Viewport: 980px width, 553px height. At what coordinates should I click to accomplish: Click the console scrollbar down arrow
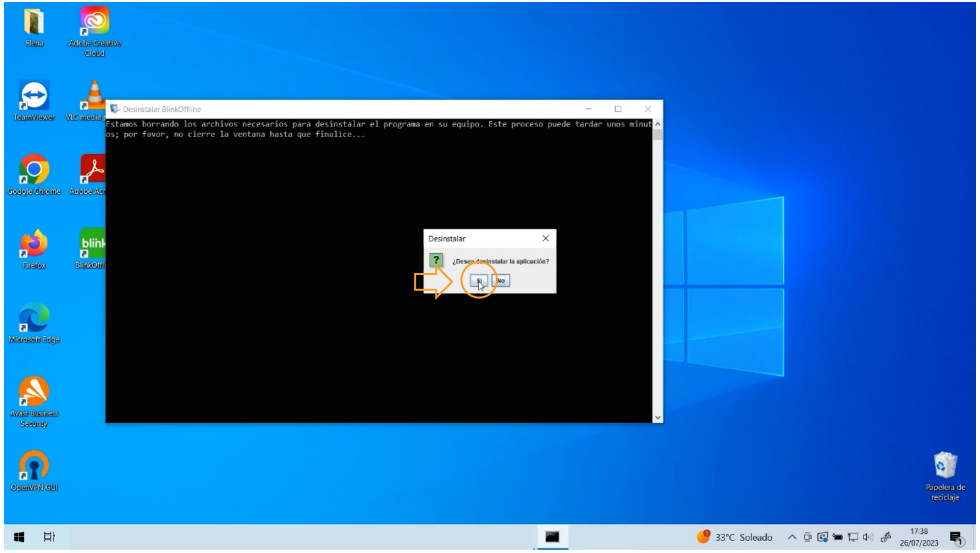click(657, 417)
